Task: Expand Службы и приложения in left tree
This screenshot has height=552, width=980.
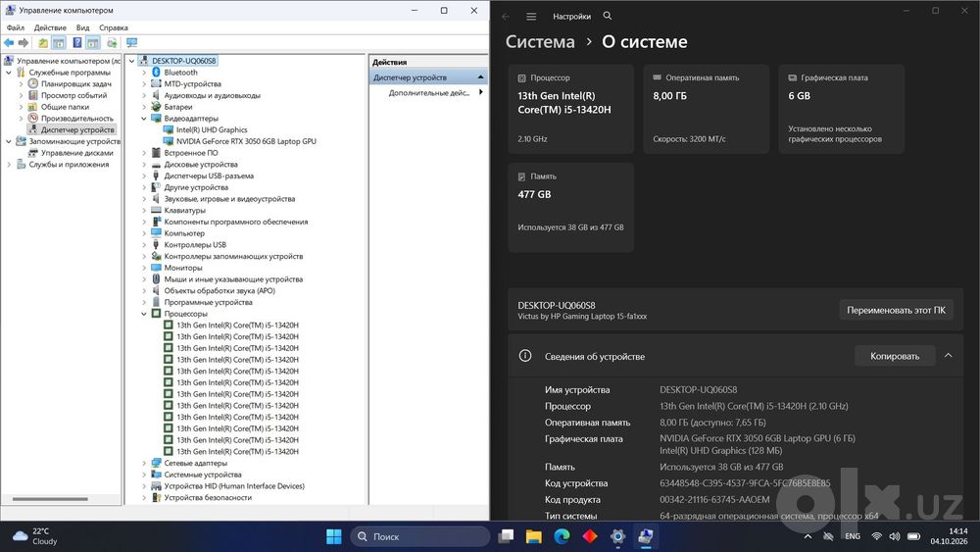Action: click(9, 165)
